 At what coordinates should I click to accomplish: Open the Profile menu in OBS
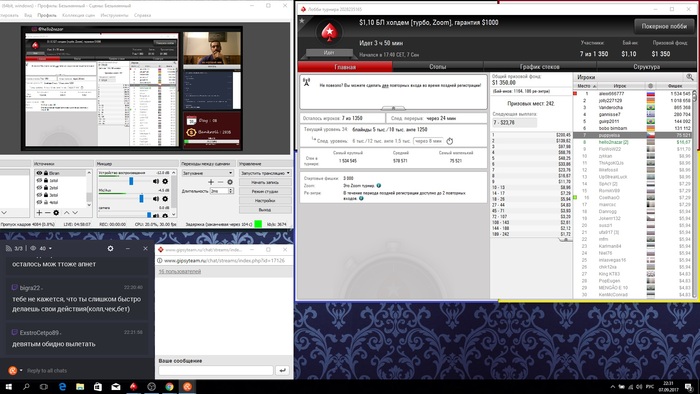(x=47, y=15)
